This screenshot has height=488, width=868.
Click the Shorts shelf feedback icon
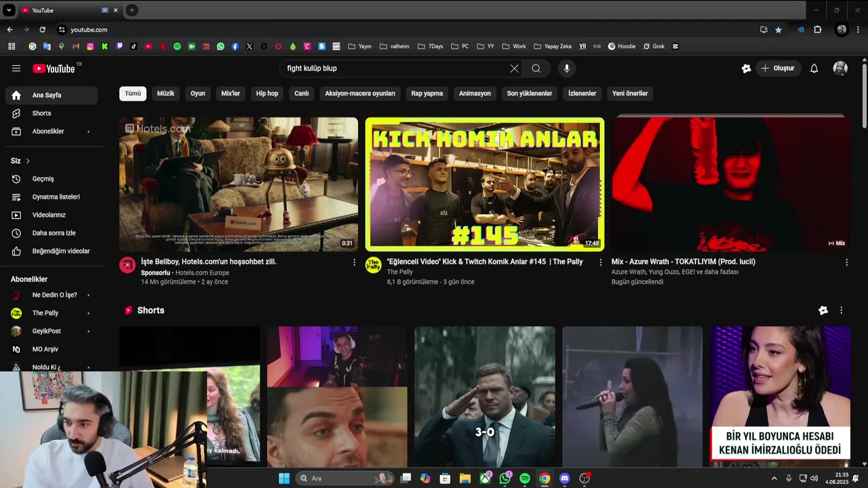pos(823,310)
